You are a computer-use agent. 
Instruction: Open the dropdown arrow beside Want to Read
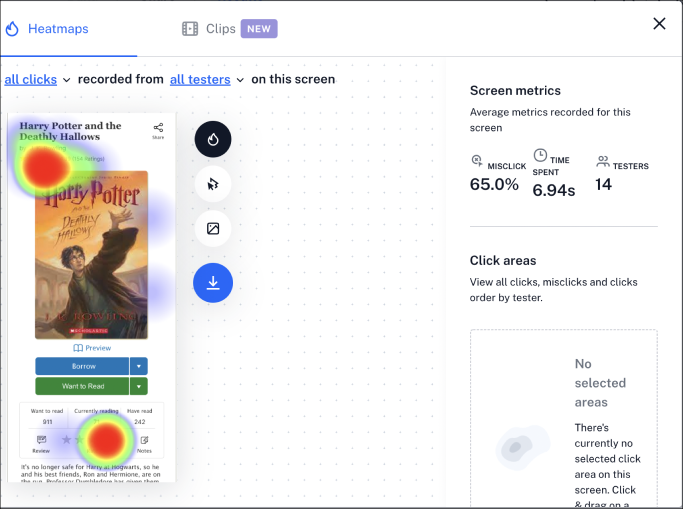coord(139,386)
